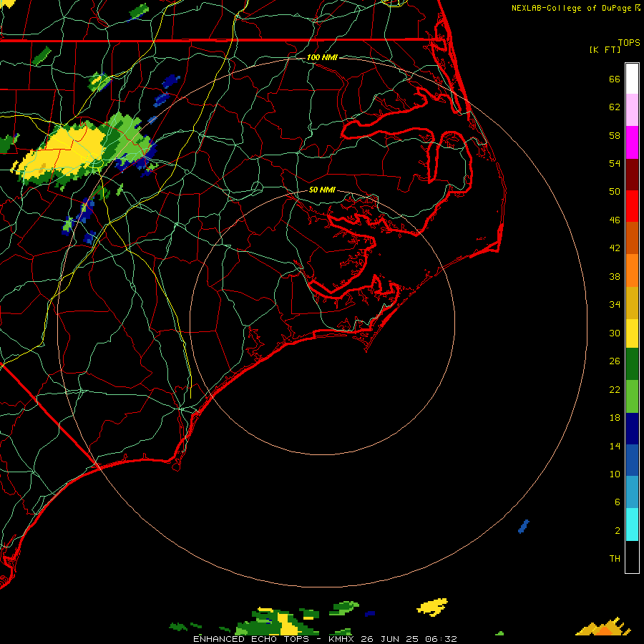Click the dark green legend swatch
Screen dimensions: 644x644
(632, 364)
